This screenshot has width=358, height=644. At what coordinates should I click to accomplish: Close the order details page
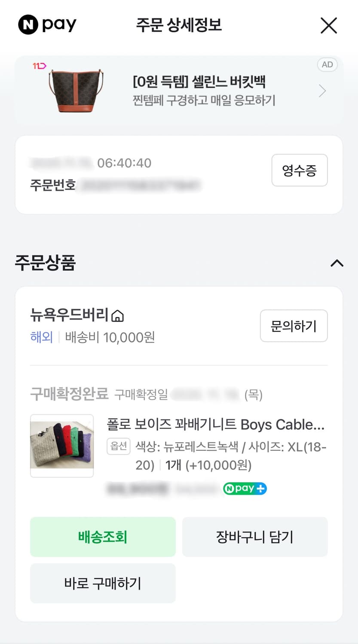(329, 26)
